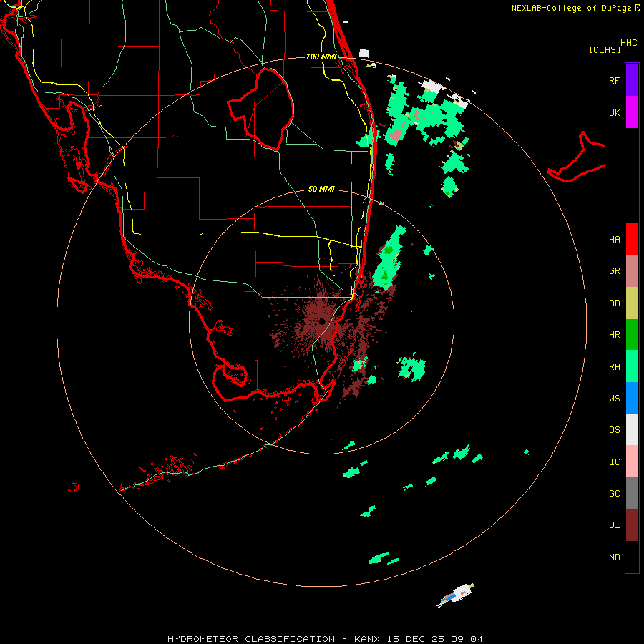The height and width of the screenshot is (644, 644).
Task: Click the RA legend label
Action: 614,367
